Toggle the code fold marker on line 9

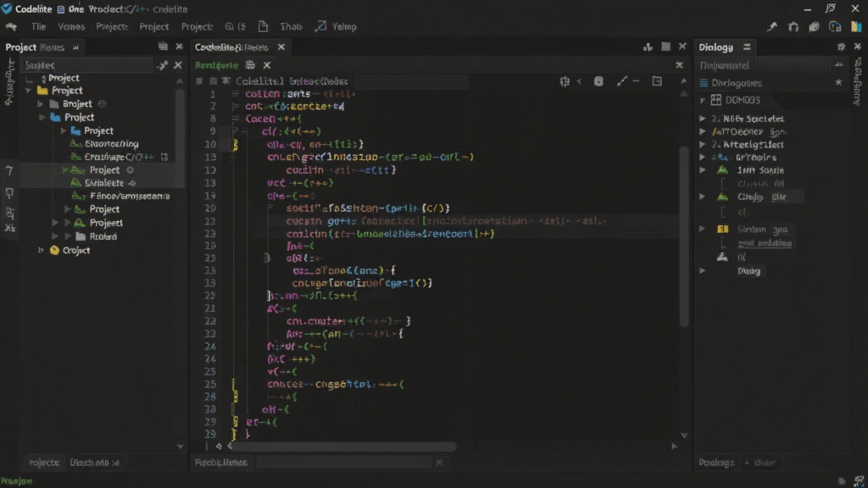click(x=236, y=131)
